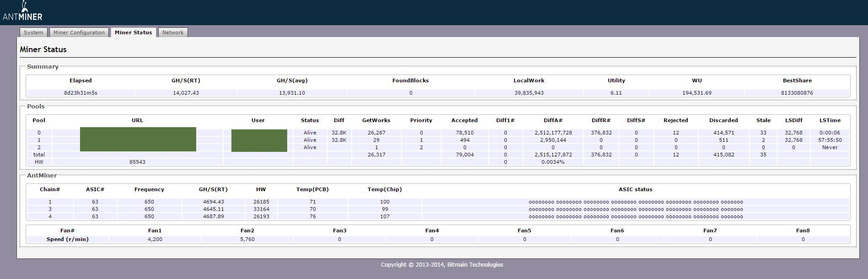Click the chain HW value 26193
This screenshot has height=279, width=868.
(x=261, y=216)
